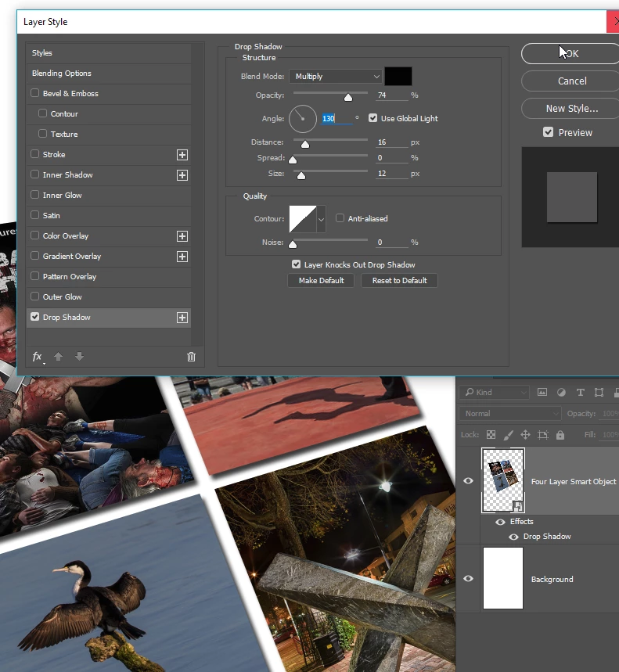The width and height of the screenshot is (619, 672).
Task: Check the Anti-aliased option
Action: pyautogui.click(x=340, y=218)
